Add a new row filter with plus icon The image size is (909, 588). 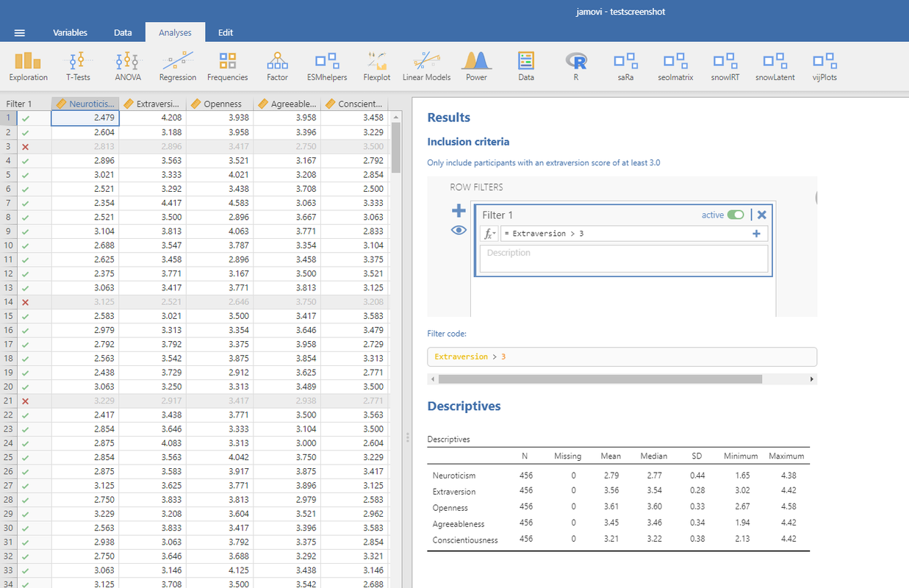click(x=459, y=211)
